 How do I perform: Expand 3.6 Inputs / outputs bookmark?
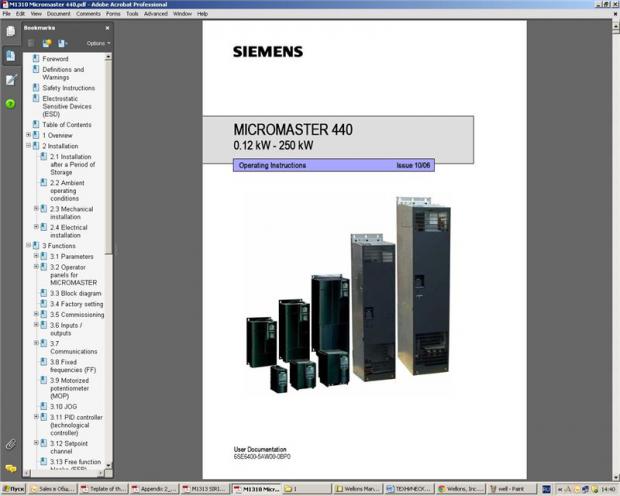36,325
